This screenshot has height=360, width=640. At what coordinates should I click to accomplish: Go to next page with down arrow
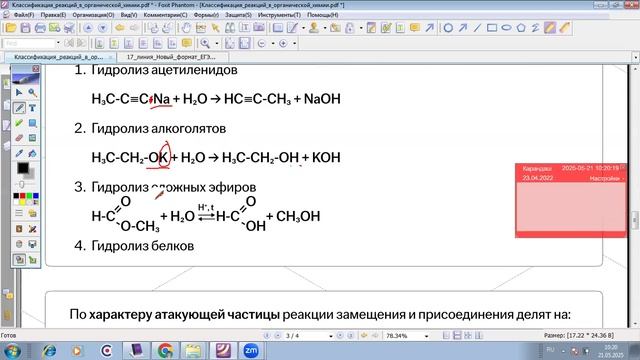[102, 28]
